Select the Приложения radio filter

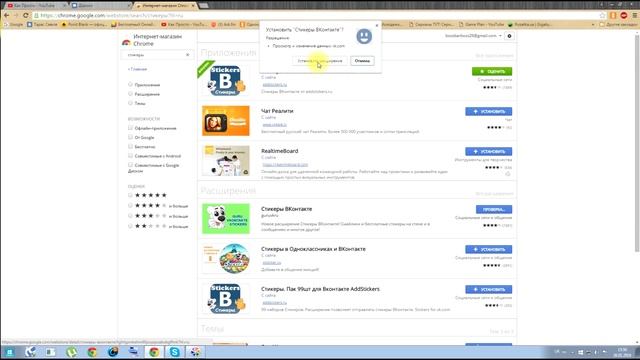point(130,84)
